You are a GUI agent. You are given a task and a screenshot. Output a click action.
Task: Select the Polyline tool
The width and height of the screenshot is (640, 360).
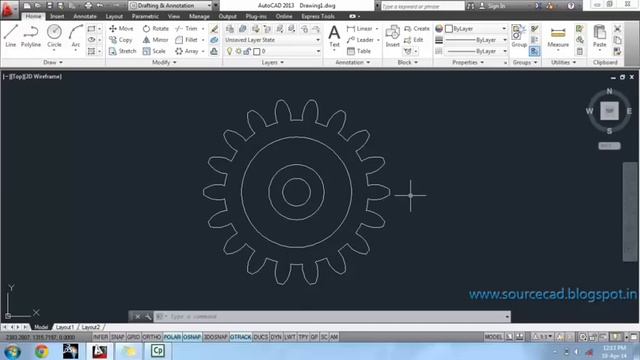click(31, 36)
